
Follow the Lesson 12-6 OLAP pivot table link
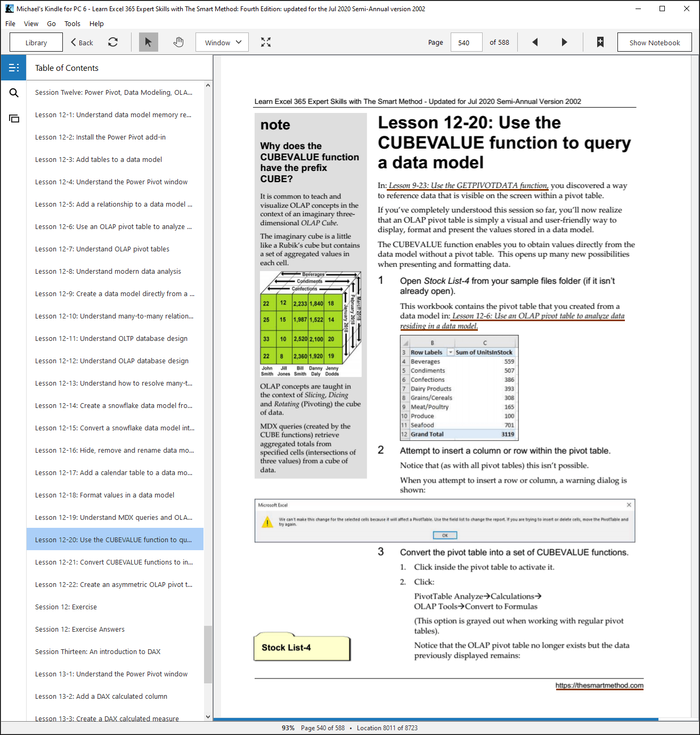point(512,321)
